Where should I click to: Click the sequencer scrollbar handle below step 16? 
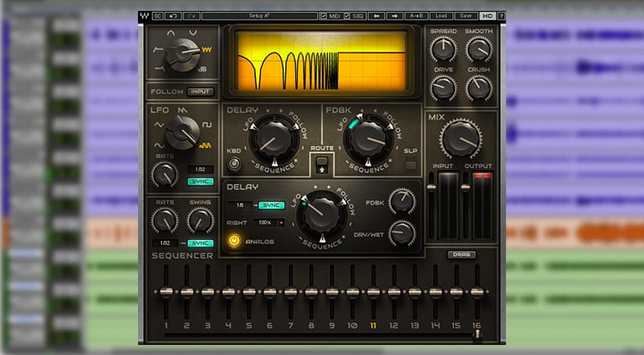coord(477,334)
